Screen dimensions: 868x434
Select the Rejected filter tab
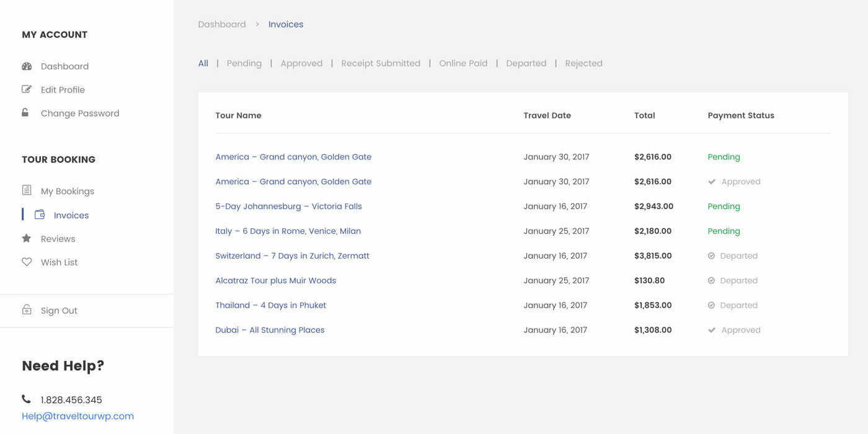coord(583,63)
